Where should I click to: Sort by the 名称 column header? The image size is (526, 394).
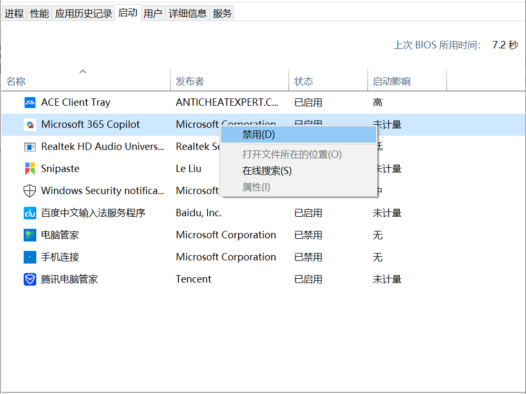[x=86, y=81]
